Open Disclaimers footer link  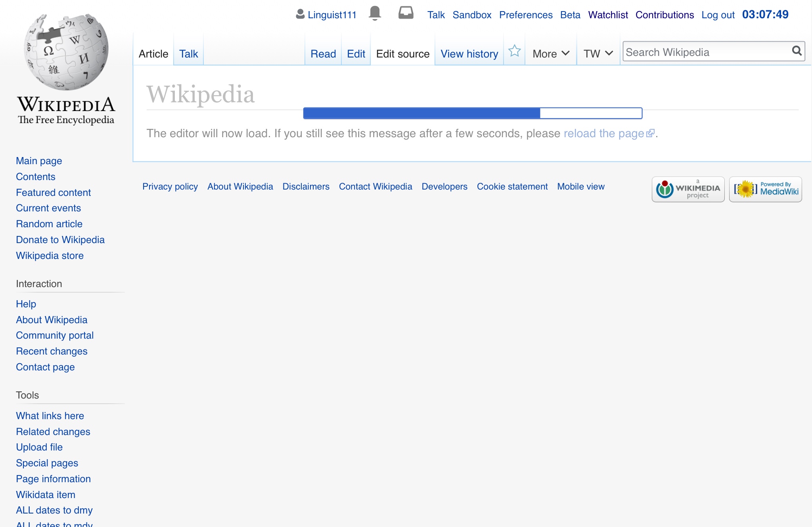(x=306, y=186)
